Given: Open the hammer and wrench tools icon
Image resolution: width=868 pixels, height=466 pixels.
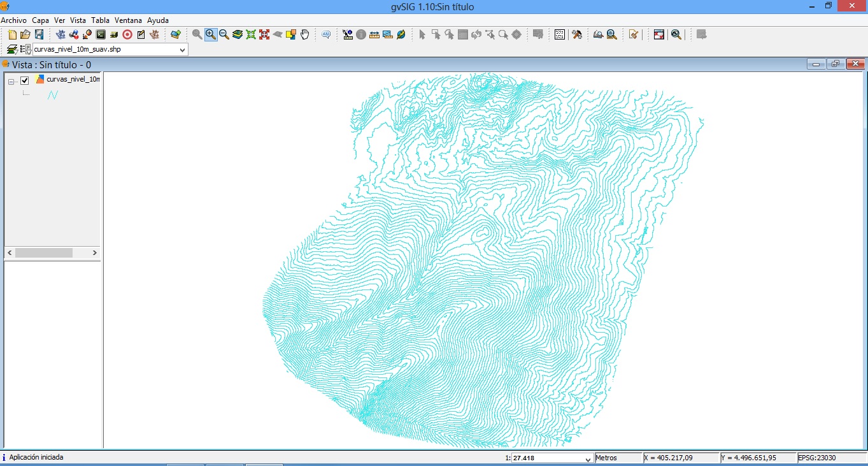Looking at the screenshot, I should point(577,34).
